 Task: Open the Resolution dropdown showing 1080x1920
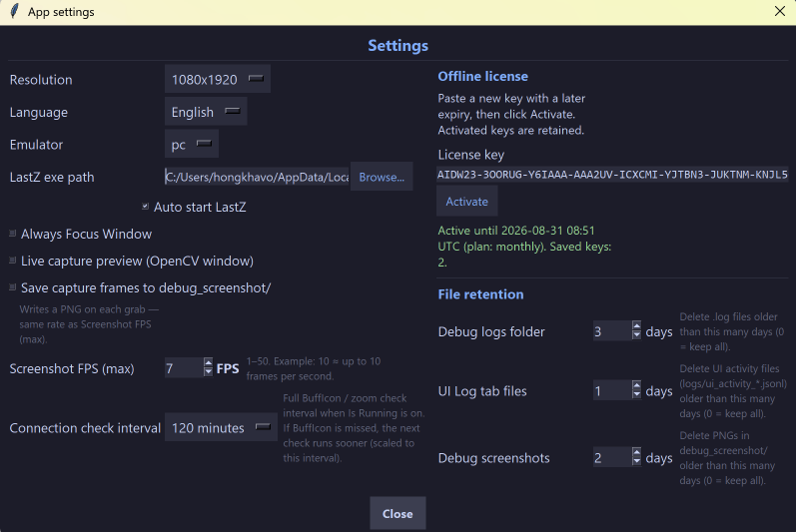click(218, 79)
